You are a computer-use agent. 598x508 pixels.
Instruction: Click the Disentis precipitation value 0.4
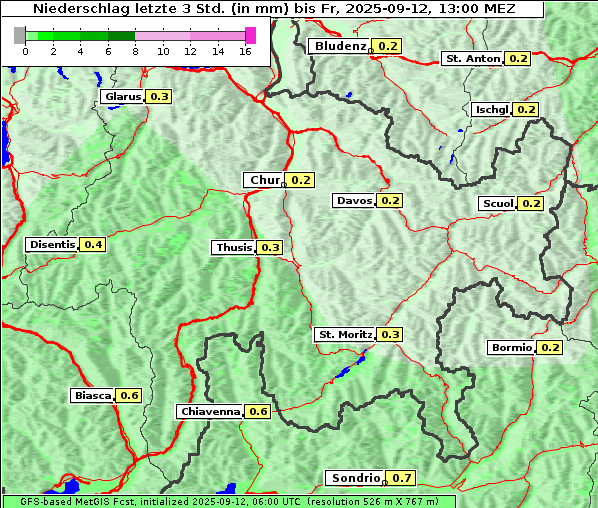tap(93, 244)
